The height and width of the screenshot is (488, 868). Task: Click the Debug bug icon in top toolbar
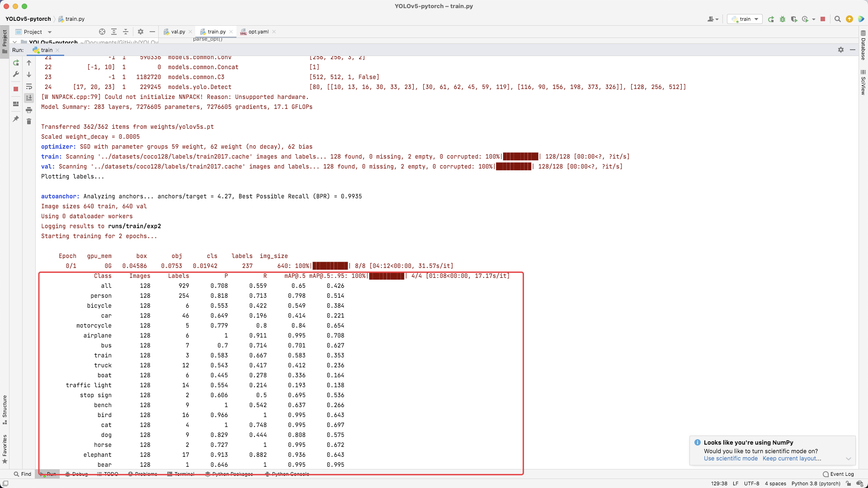(783, 19)
